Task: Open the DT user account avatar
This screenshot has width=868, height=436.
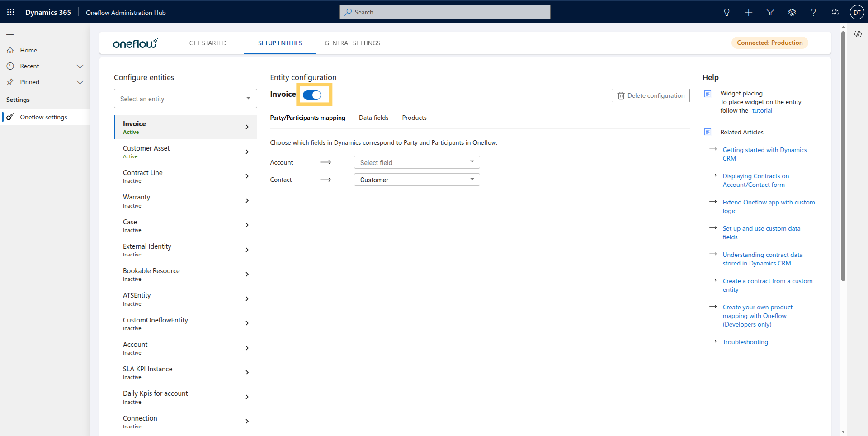Action: [x=857, y=12]
